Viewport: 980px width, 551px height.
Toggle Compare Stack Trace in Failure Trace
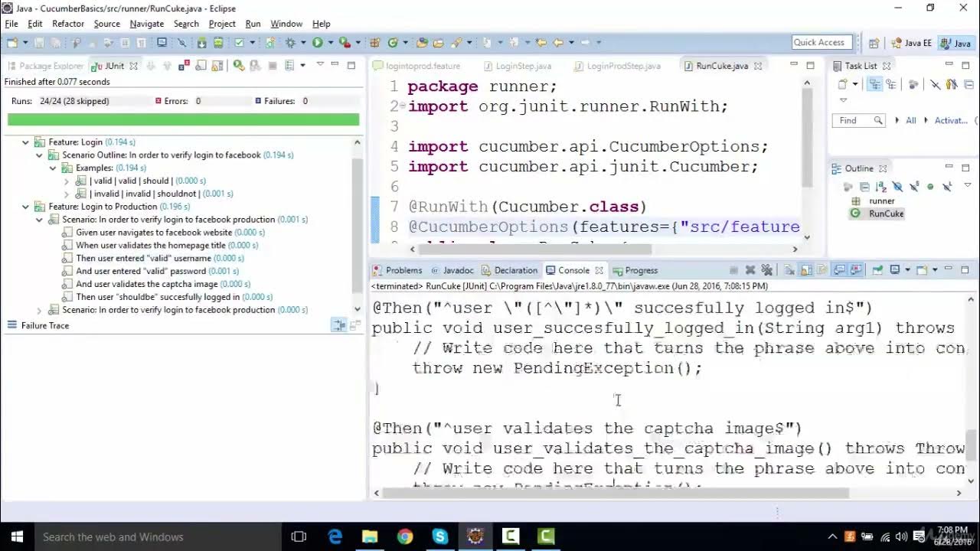click(x=338, y=325)
